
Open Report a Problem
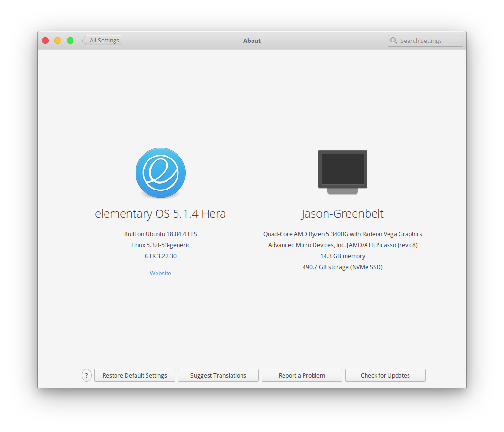click(302, 375)
